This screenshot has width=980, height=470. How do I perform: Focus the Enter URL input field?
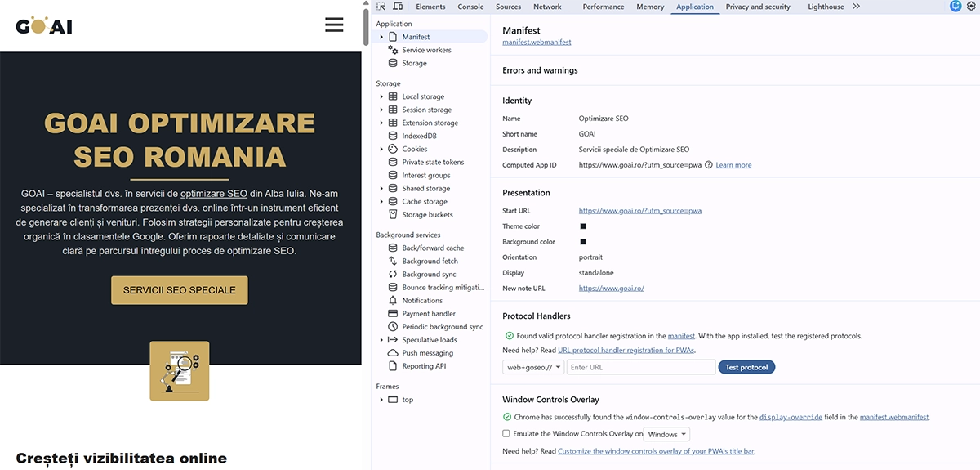coord(641,367)
